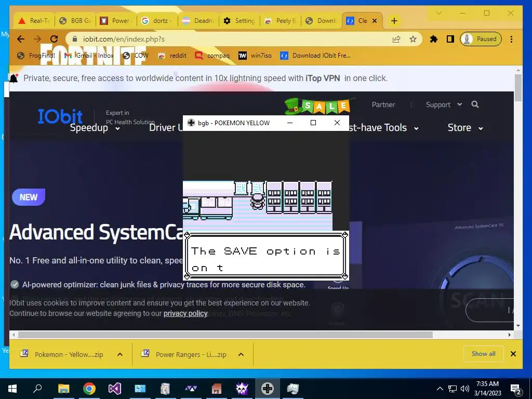Expand the Support dropdown

coord(444,104)
